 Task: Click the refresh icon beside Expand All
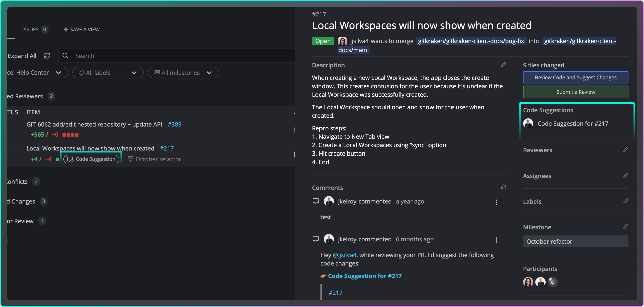click(x=47, y=56)
